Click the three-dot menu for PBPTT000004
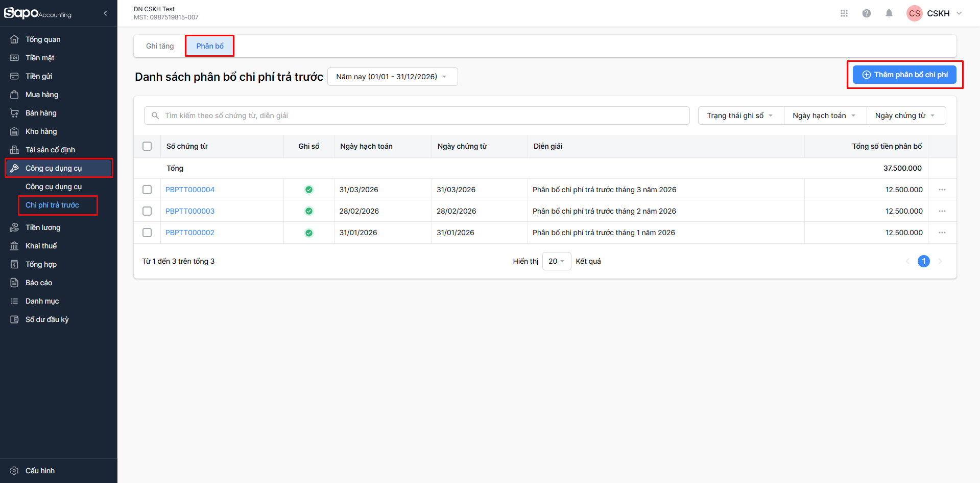This screenshot has height=483, width=980. (942, 190)
